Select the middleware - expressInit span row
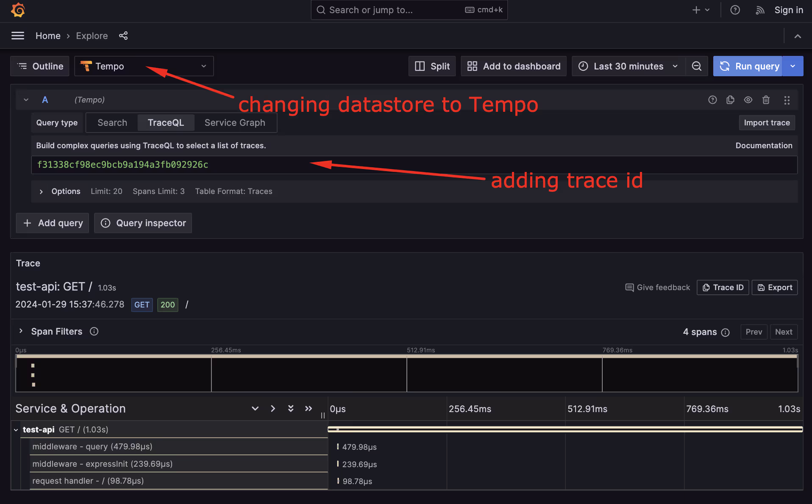The width and height of the screenshot is (812, 504). click(178, 464)
